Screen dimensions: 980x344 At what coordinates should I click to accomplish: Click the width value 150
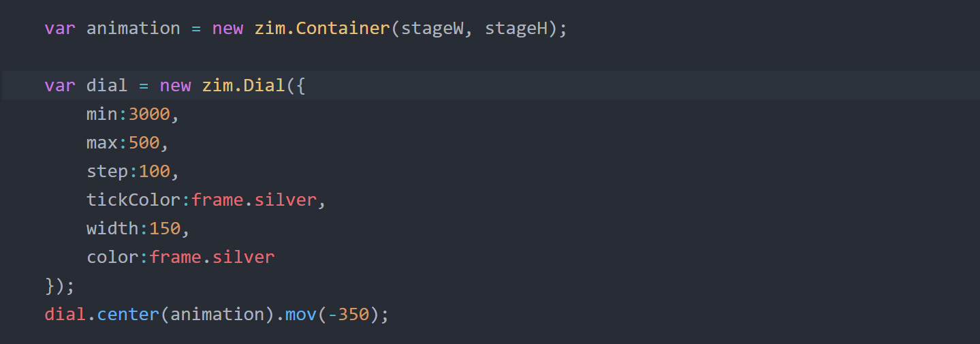click(x=165, y=229)
